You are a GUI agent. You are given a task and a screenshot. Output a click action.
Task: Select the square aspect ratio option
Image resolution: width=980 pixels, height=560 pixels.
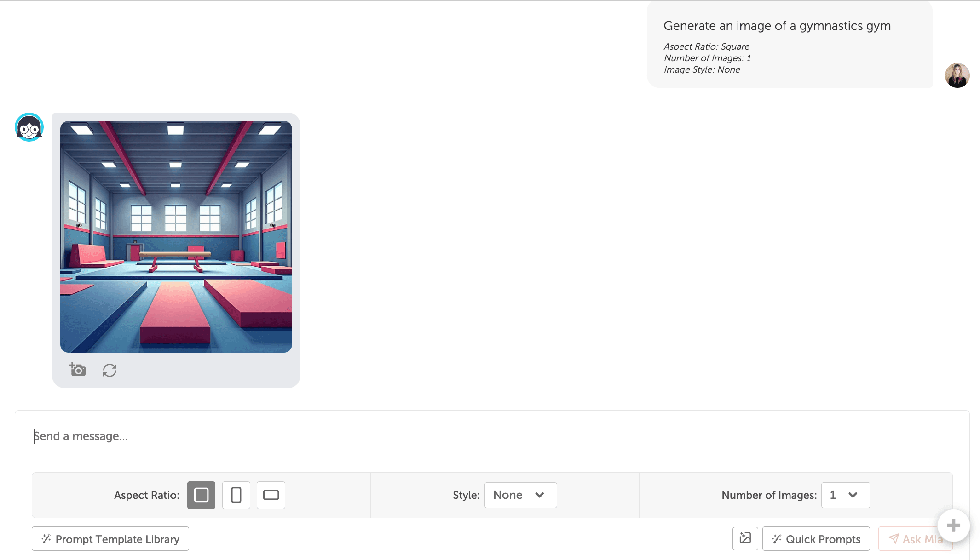click(x=201, y=495)
